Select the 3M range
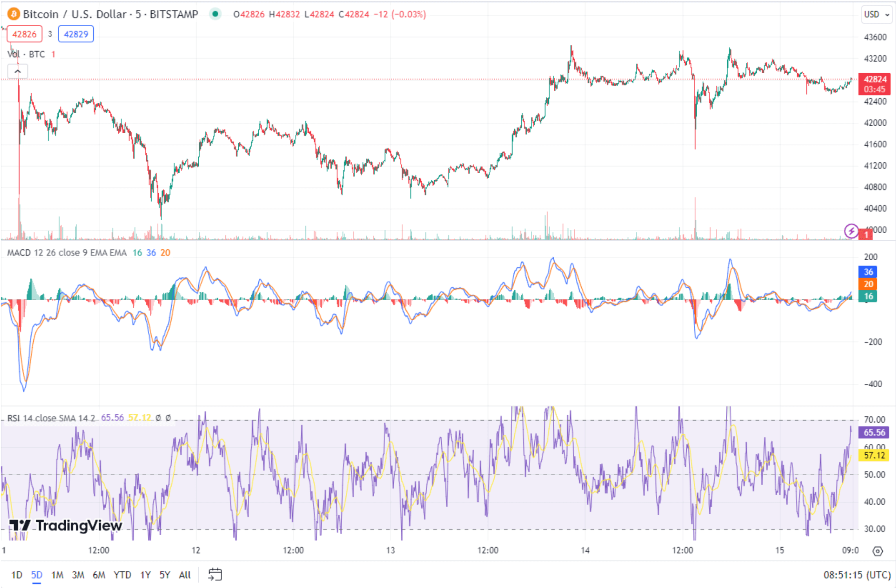 tap(78, 574)
